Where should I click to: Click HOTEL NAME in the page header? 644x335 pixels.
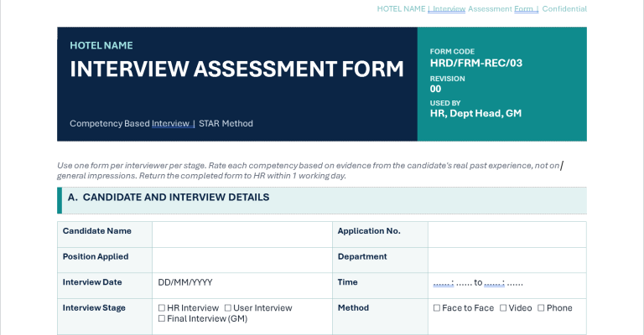401,9
